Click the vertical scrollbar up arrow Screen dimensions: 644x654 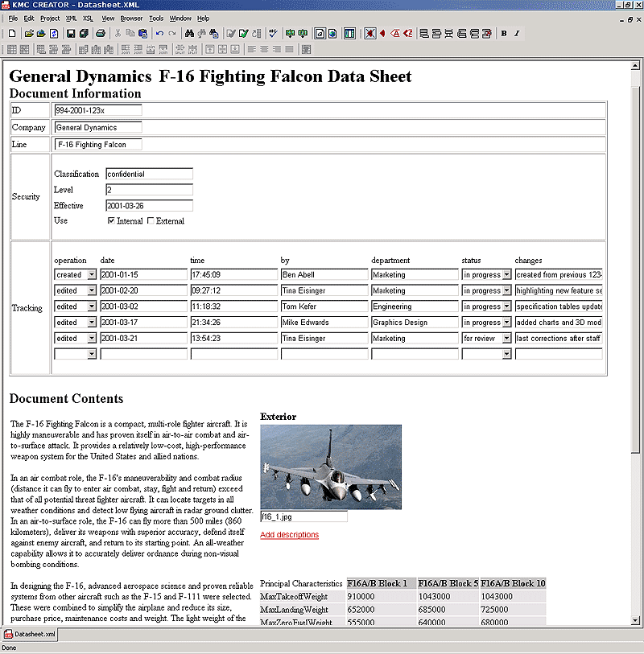(635, 66)
